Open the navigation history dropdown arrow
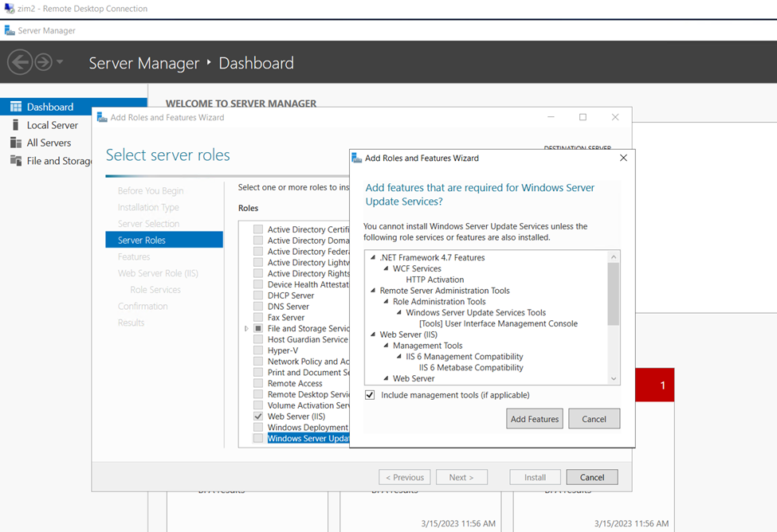This screenshot has height=532, width=777. click(61, 62)
